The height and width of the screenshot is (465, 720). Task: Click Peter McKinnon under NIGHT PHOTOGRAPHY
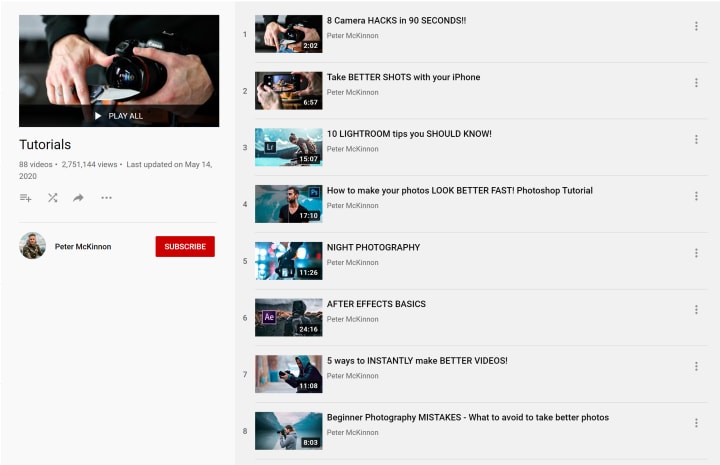pyautogui.click(x=353, y=263)
